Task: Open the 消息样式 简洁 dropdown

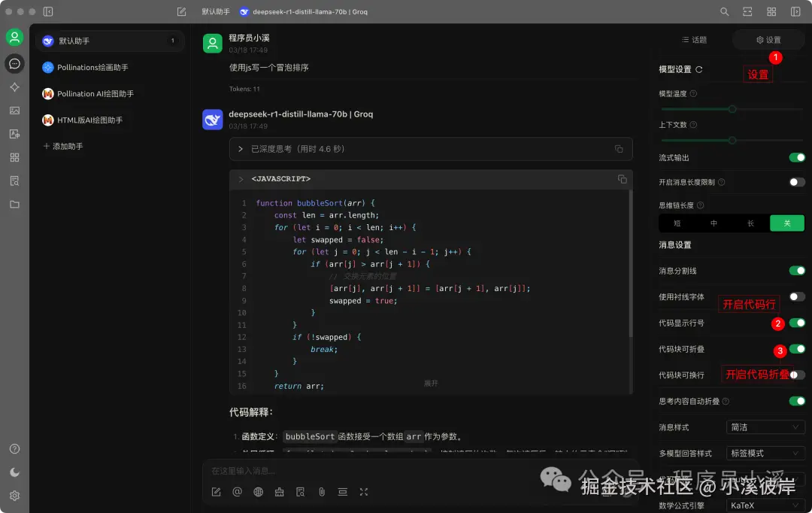Action: pyautogui.click(x=765, y=426)
